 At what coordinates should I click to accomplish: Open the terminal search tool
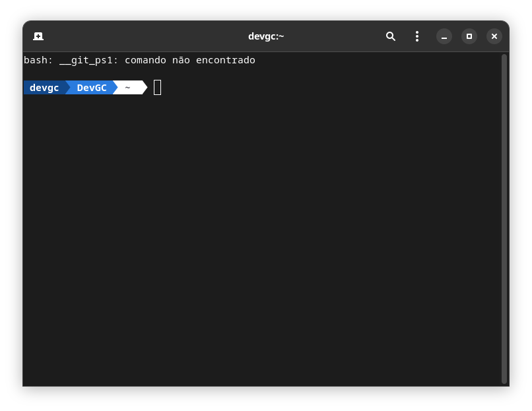coord(391,36)
